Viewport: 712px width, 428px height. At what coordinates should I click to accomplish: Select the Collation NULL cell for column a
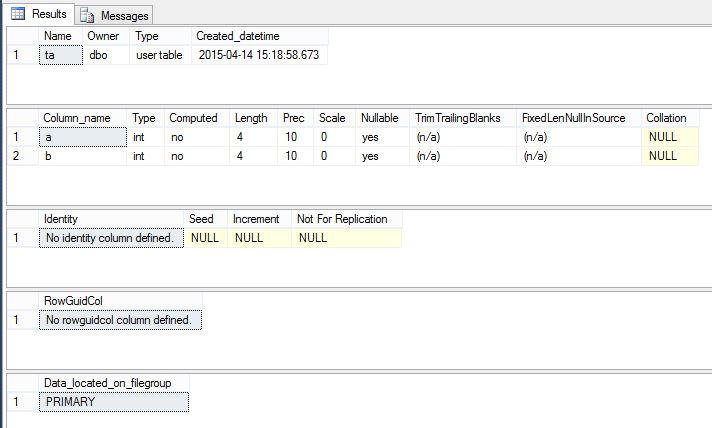pyautogui.click(x=670, y=137)
